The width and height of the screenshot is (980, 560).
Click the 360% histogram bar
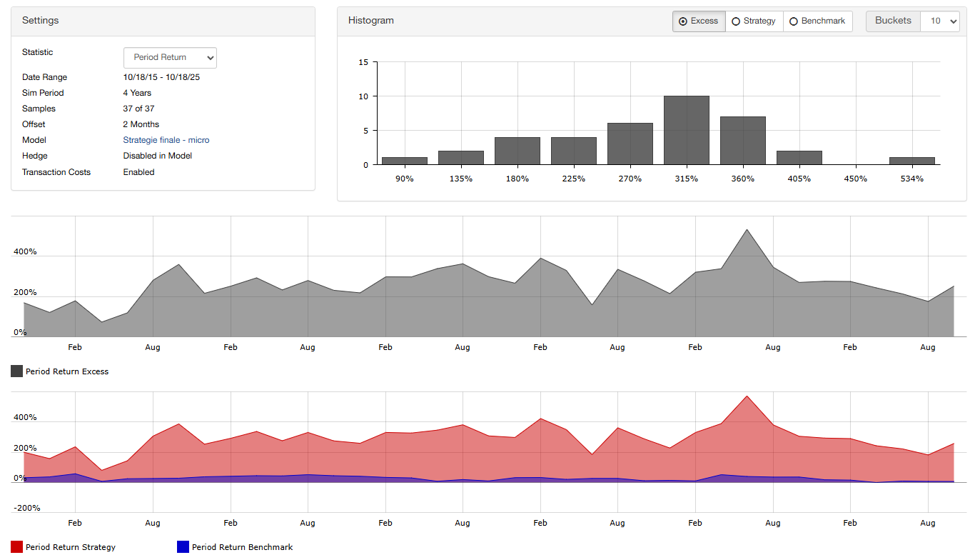[x=742, y=141]
